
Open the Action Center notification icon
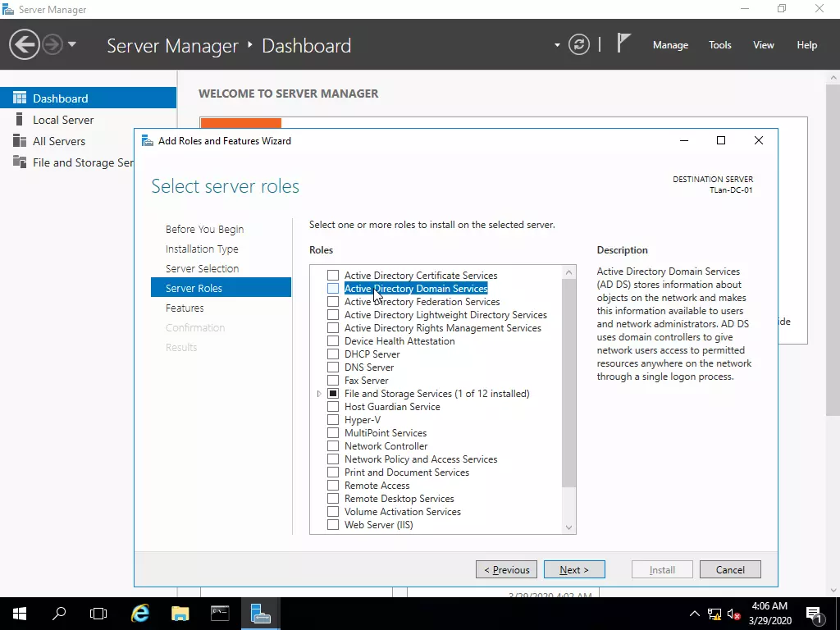(814, 614)
